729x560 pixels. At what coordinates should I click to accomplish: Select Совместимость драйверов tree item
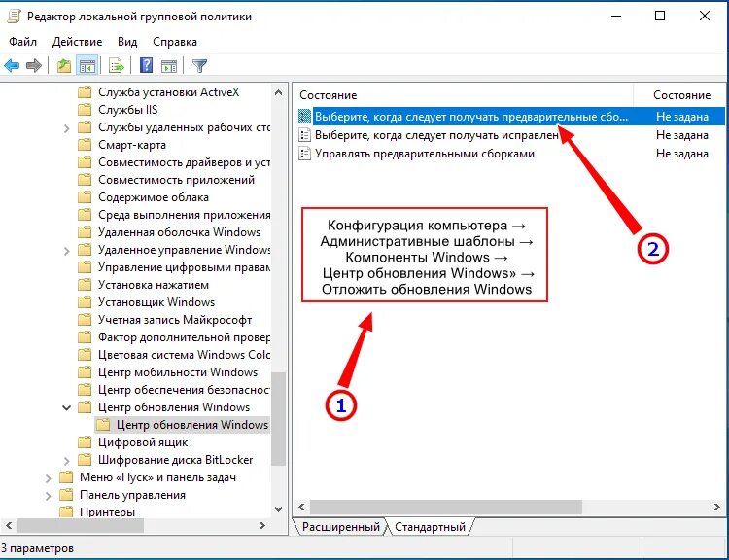(184, 162)
